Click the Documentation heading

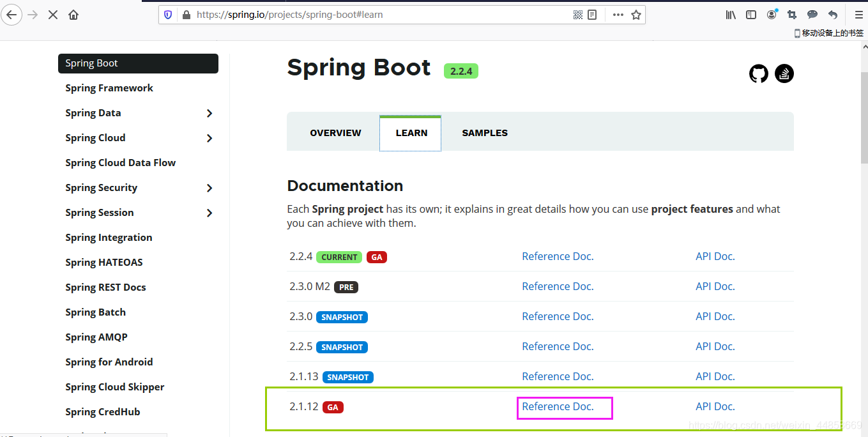pos(345,186)
